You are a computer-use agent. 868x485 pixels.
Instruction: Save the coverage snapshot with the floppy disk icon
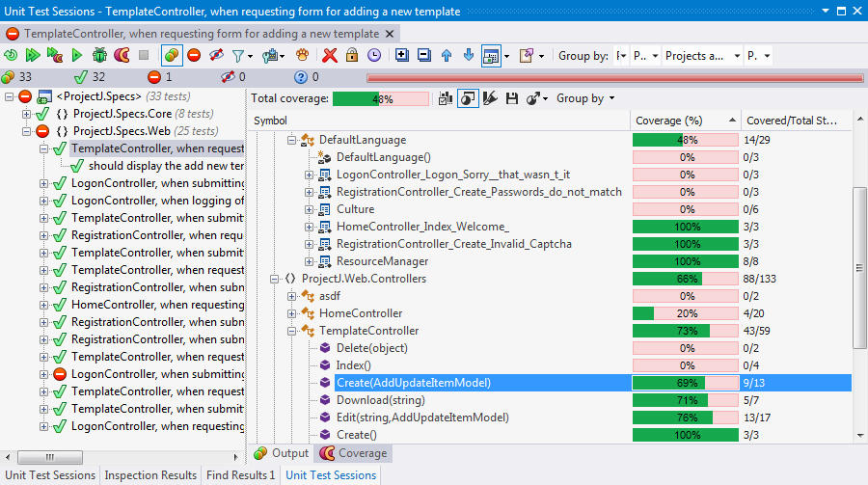pos(511,98)
